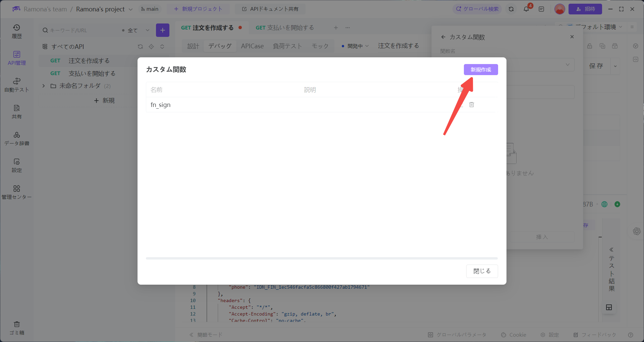Open the 履歴 history panel in sidebar
Viewport: 644px width, 342px height.
coord(17,32)
